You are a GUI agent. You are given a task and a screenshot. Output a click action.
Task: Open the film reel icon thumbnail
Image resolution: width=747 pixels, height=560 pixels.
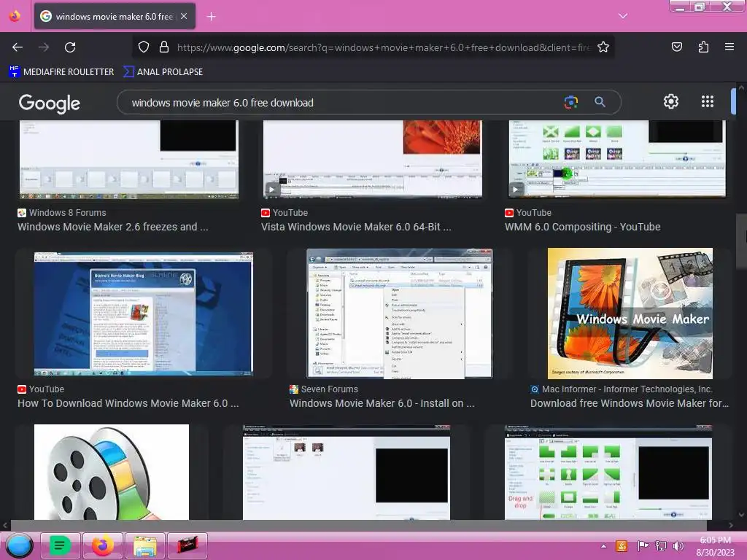pyautogui.click(x=112, y=472)
